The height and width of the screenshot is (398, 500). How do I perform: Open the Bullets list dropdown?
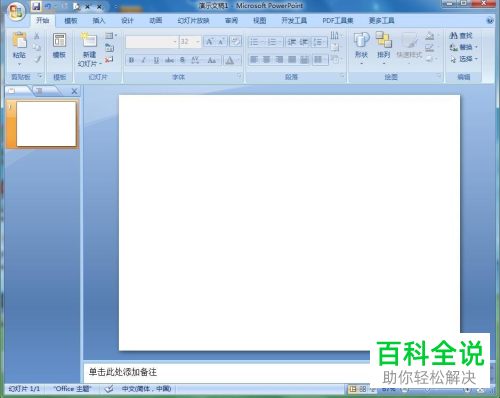pyautogui.click(x=256, y=42)
